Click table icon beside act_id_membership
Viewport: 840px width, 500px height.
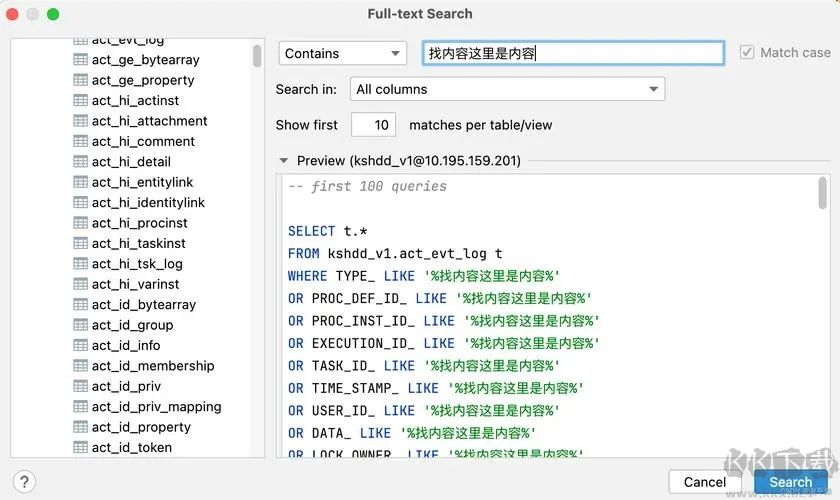pos(80,365)
